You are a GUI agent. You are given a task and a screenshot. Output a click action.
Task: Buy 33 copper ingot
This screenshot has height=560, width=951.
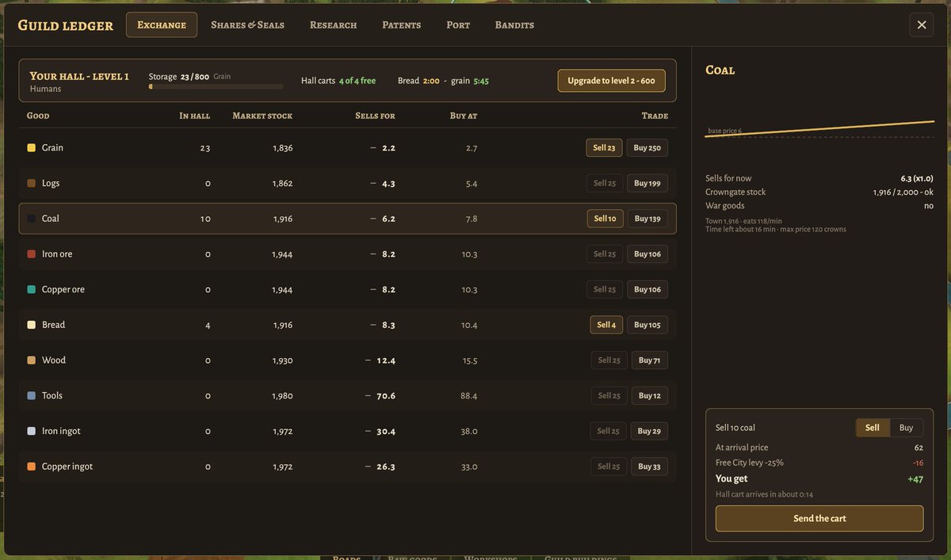click(650, 467)
